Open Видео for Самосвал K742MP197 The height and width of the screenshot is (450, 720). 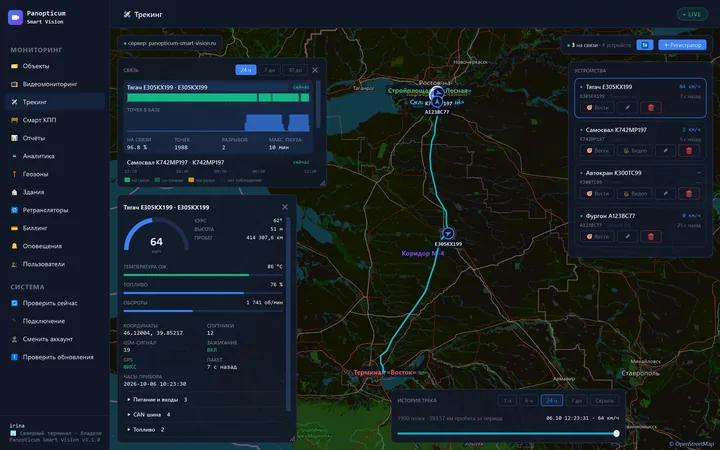coord(635,151)
